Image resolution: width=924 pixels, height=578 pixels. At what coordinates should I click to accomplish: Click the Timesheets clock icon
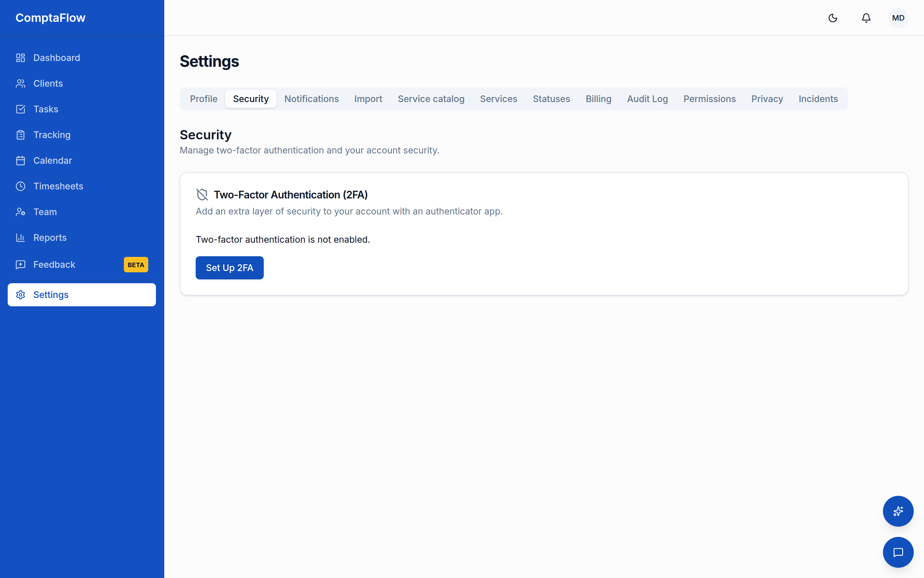point(21,186)
